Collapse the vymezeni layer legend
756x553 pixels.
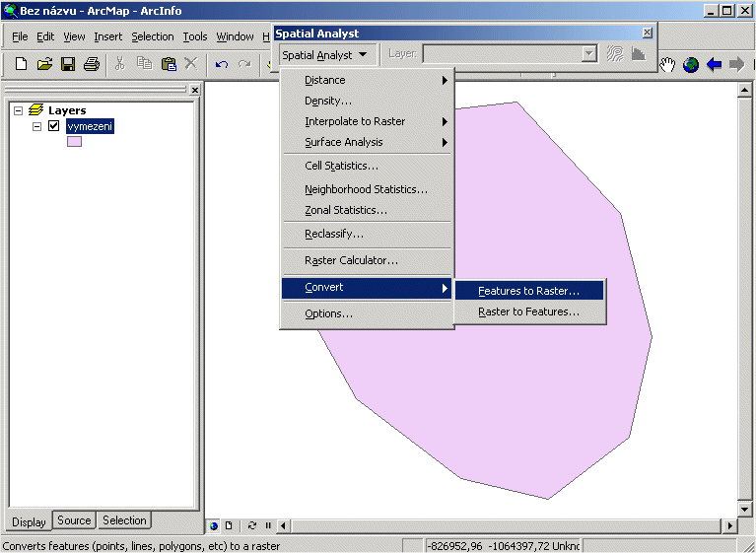pos(36,126)
